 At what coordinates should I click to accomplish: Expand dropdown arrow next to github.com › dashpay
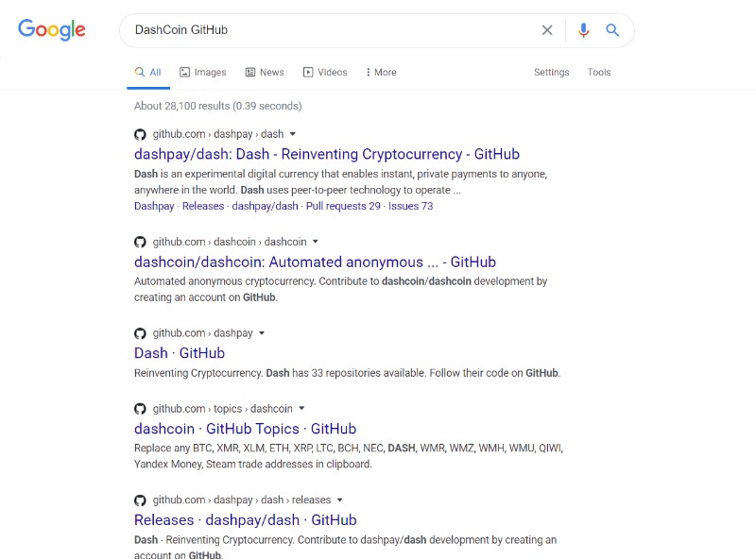pyautogui.click(x=262, y=333)
